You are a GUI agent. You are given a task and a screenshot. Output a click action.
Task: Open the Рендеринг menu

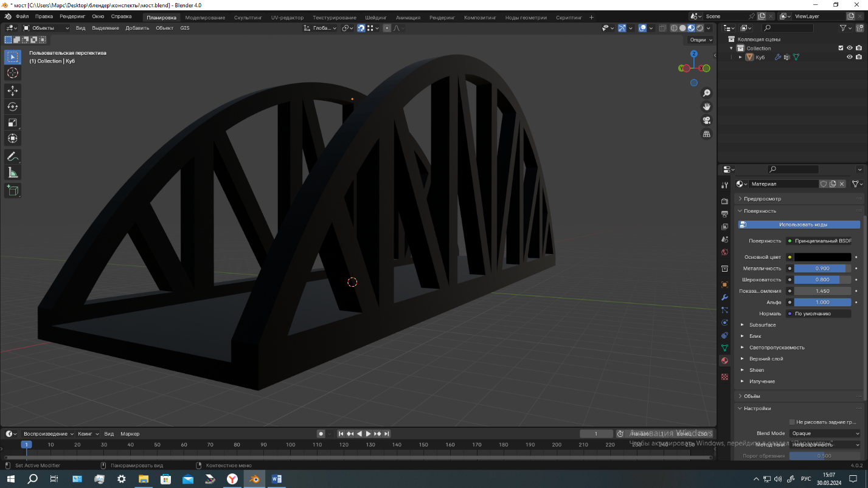72,16
